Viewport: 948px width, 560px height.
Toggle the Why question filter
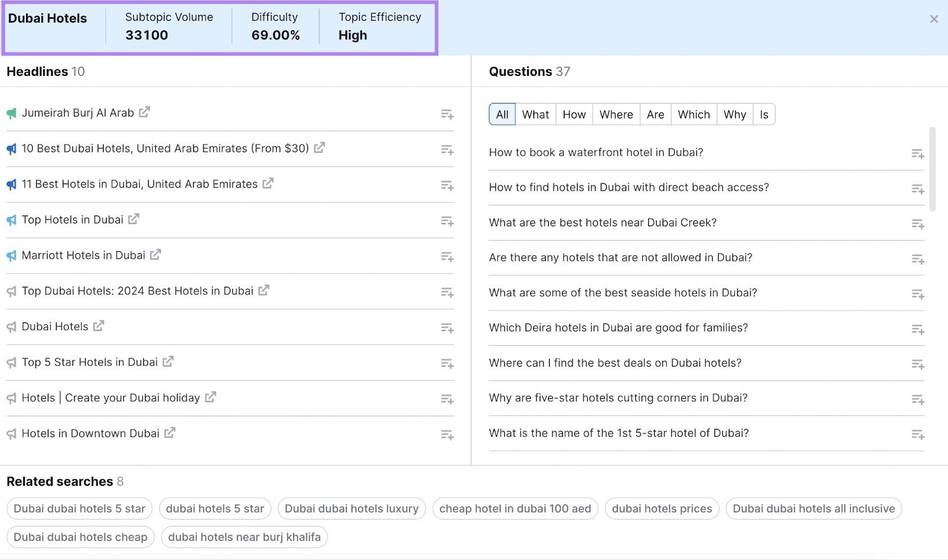[x=734, y=114]
